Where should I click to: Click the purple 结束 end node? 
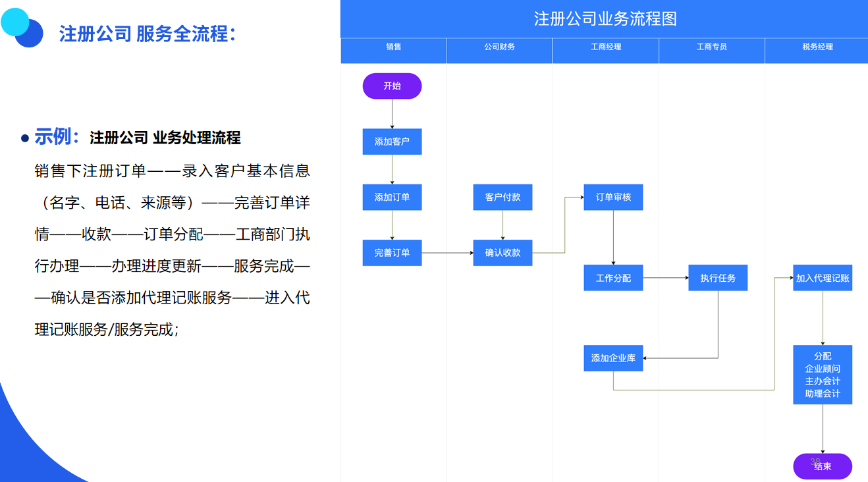pos(823,466)
